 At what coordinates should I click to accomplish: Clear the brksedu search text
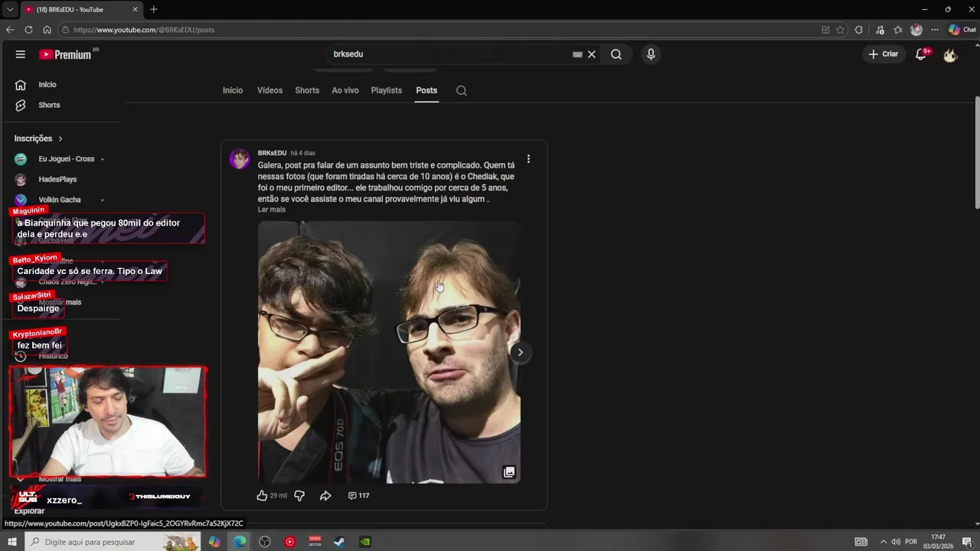tap(592, 54)
